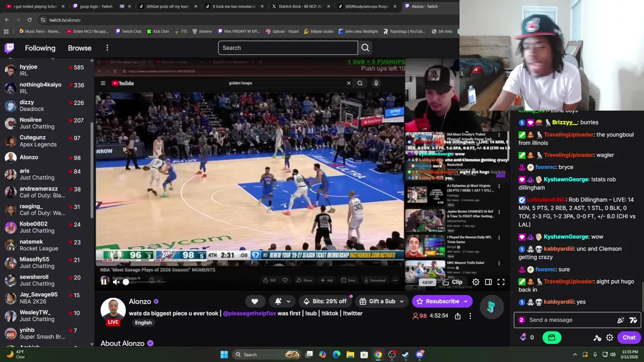Reload the page with browser refresh
The image size is (644, 362).
click(29, 20)
